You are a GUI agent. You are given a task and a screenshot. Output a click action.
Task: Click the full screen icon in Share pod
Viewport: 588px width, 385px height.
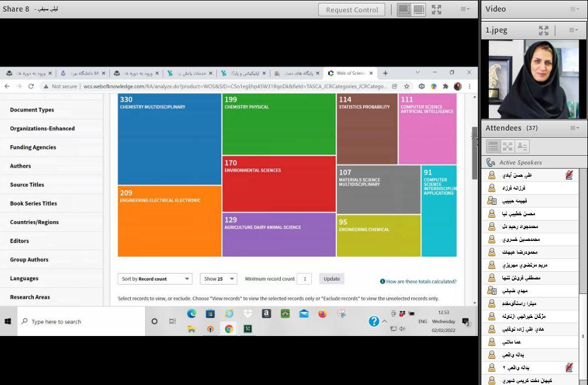click(x=436, y=9)
